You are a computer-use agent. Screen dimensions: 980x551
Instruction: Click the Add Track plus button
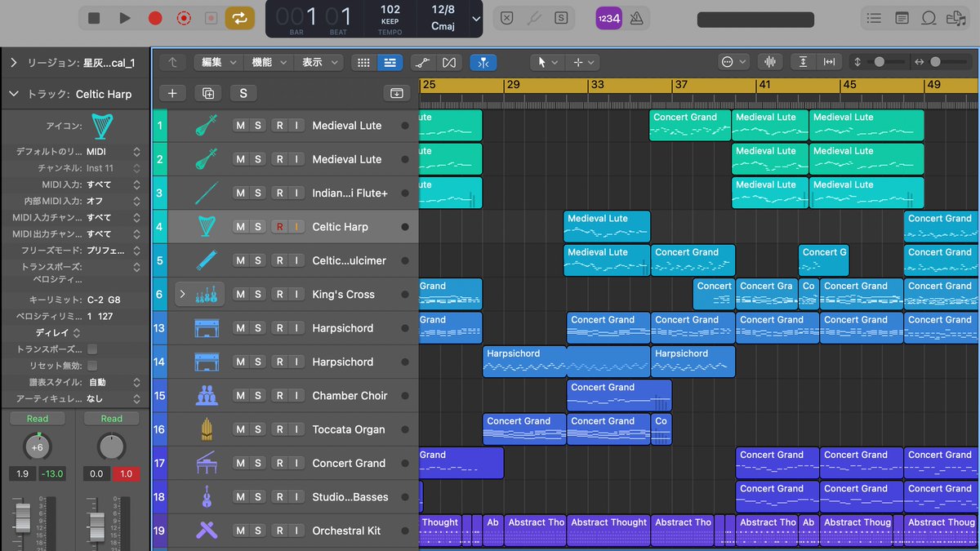click(171, 93)
